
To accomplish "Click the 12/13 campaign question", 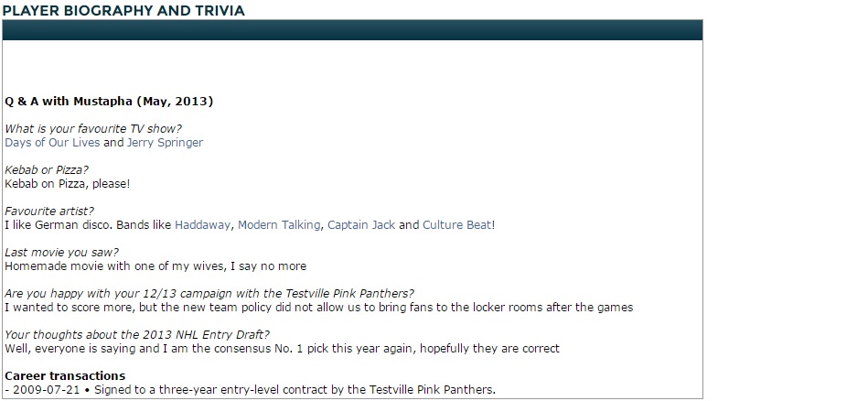I will (209, 294).
